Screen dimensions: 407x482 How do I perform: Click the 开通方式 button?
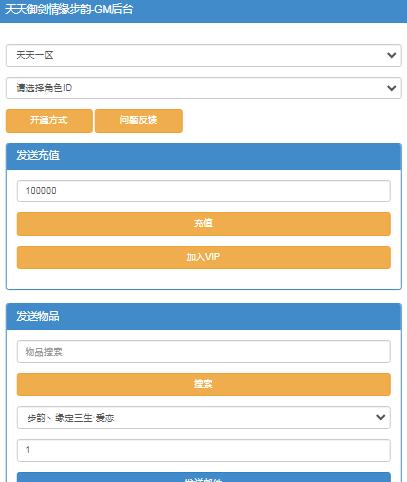49,121
